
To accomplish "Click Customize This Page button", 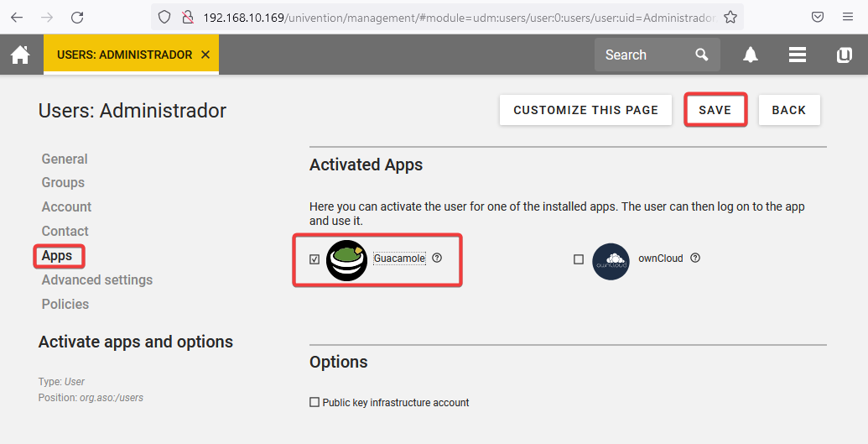I will pos(585,110).
